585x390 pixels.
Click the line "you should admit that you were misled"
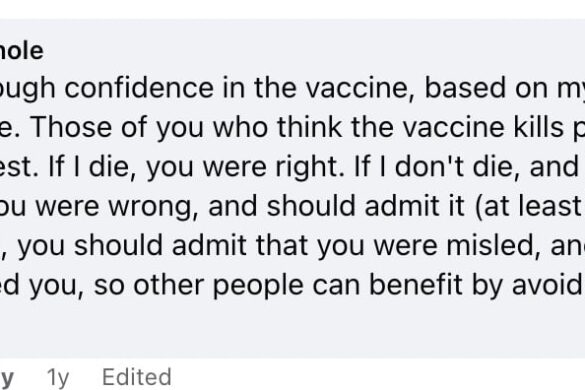click(x=292, y=246)
